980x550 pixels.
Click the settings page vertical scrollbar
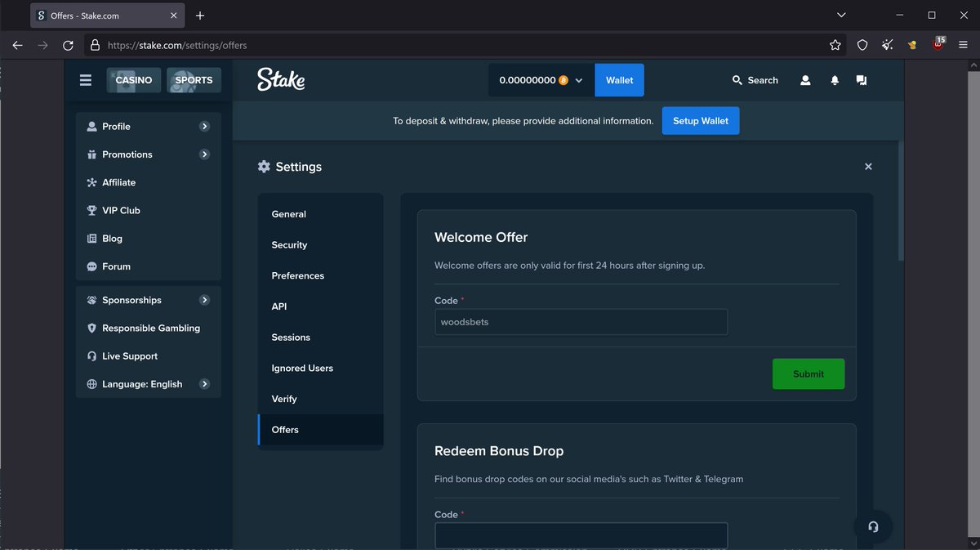point(902,201)
